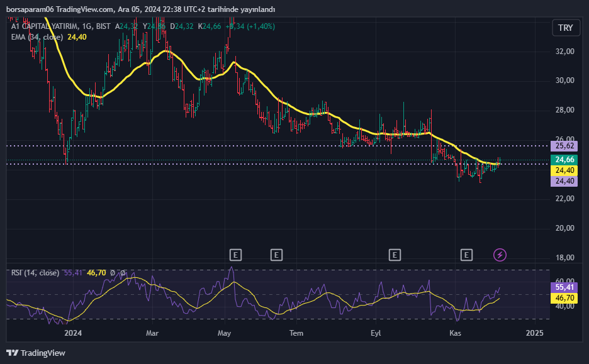The image size is (589, 364).
Task: Click the borsaparam06 publisher name in header
Action: pos(30,9)
